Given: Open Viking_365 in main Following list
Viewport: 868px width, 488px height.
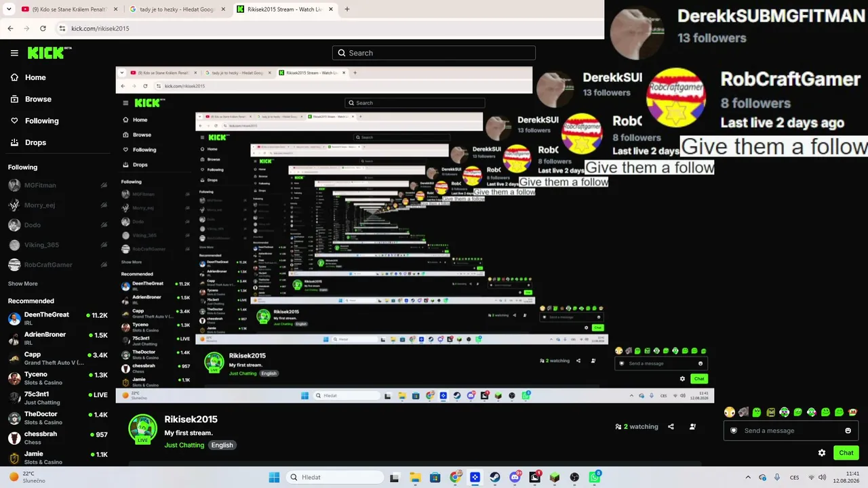Looking at the screenshot, I should 58,245.
